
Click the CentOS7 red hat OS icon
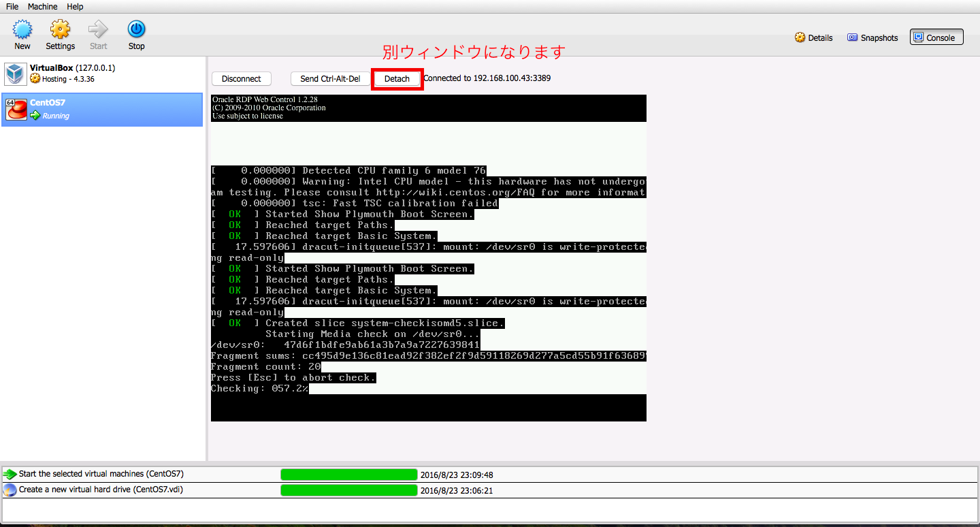coord(16,110)
